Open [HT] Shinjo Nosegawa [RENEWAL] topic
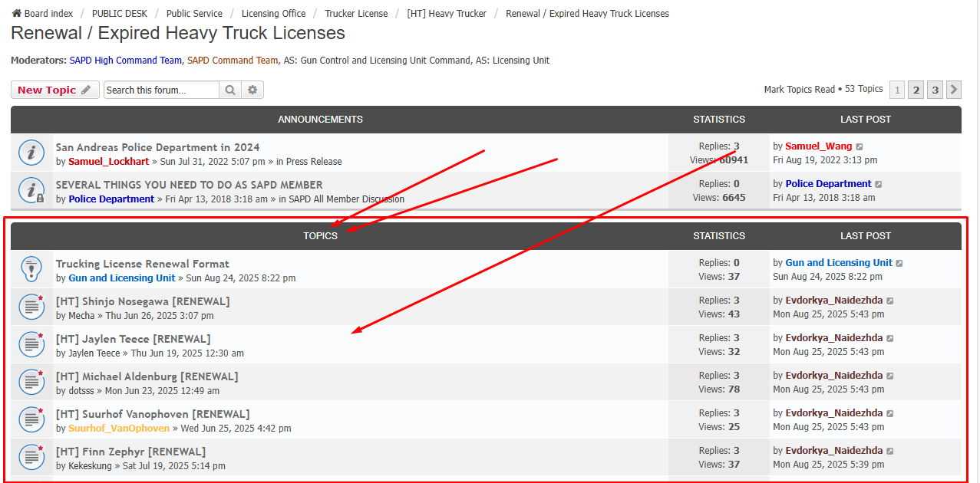The height and width of the screenshot is (483, 980). click(x=143, y=301)
